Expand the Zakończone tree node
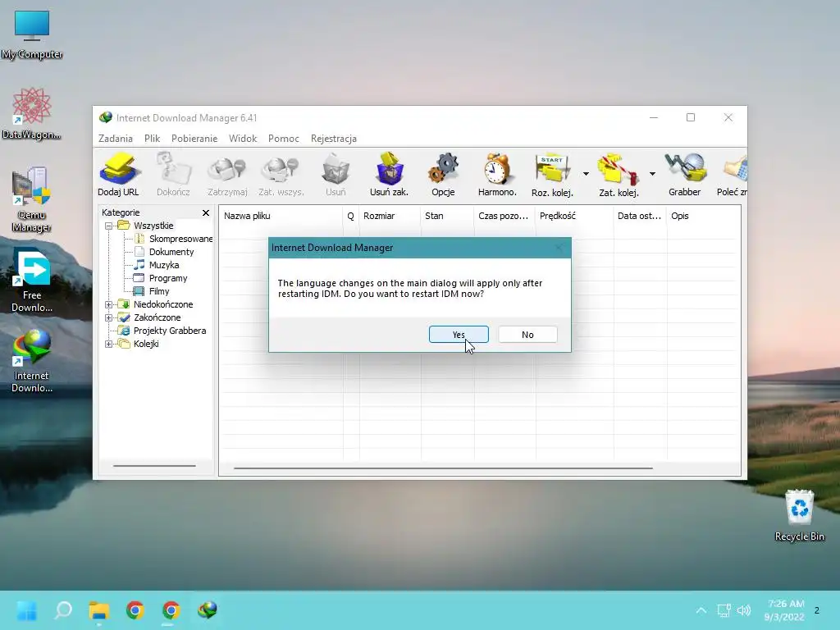Viewport: 840px width, 630px height. [109, 317]
